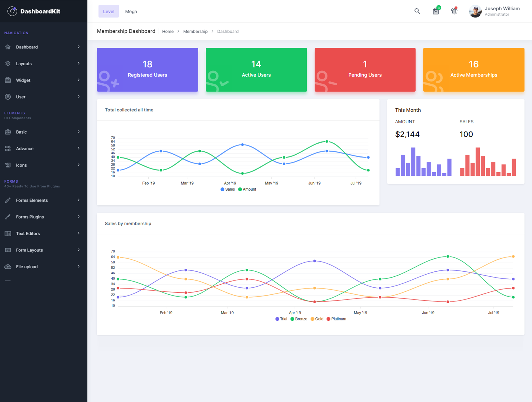Open the Home breadcrumb link
Screen dimensions: 532x402
click(x=168, y=31)
